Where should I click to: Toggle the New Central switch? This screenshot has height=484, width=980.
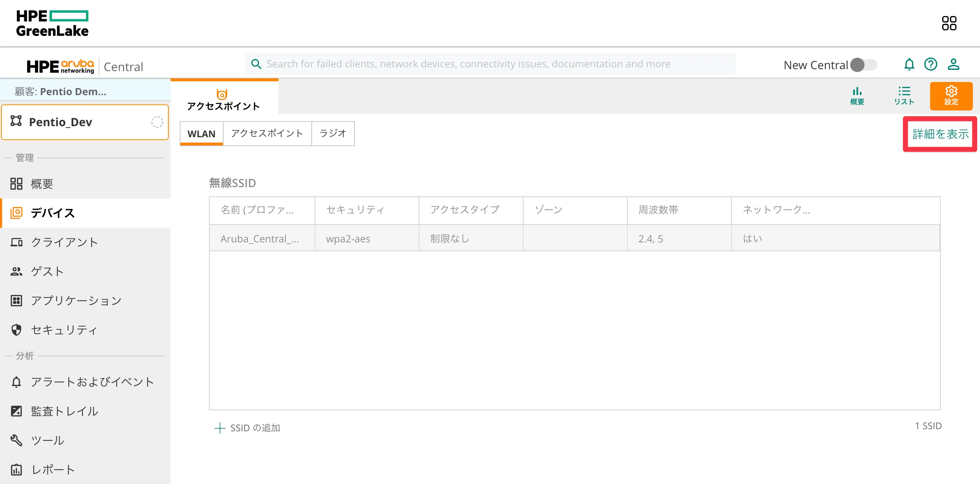click(864, 65)
